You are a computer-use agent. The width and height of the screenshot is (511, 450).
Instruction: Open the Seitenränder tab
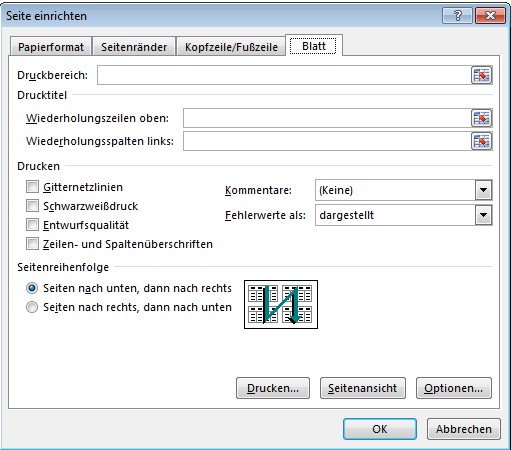click(134, 47)
